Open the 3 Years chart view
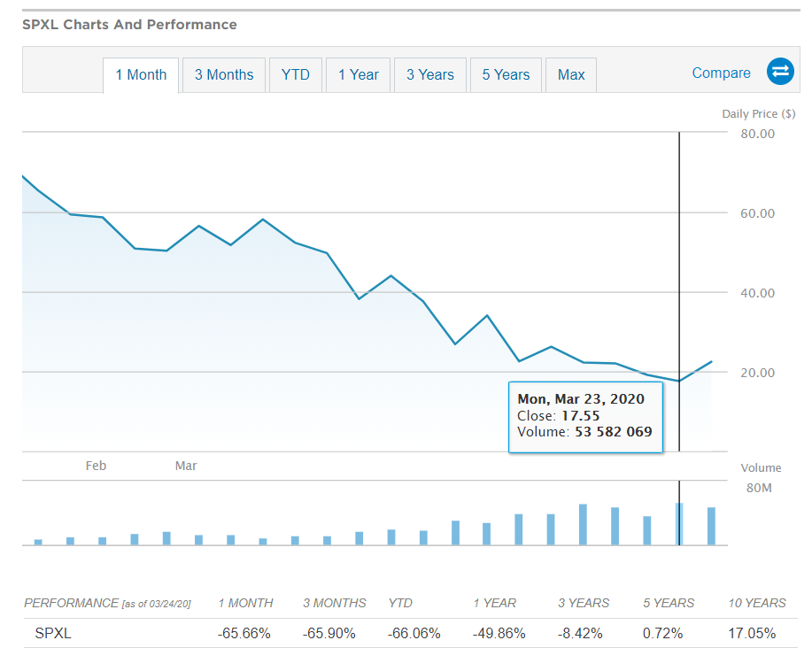Screen dimensions: 812x648 [429, 74]
